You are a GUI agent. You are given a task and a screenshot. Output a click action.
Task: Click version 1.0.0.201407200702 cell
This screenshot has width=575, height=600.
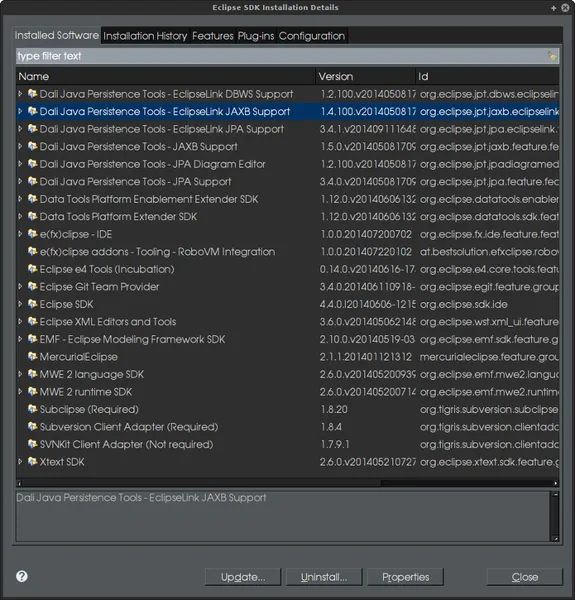tap(366, 234)
